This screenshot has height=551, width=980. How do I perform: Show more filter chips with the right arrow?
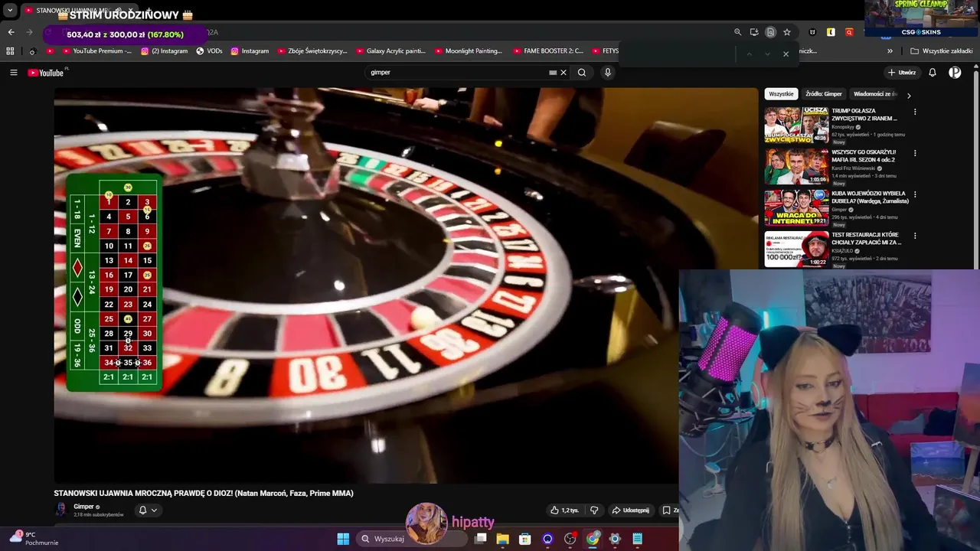(909, 96)
